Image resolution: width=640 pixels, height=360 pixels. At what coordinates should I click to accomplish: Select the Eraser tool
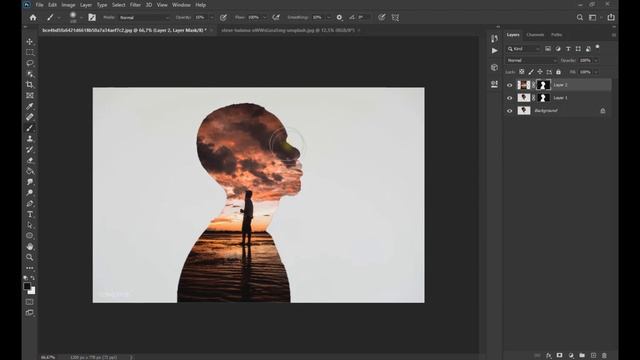pos(30,160)
